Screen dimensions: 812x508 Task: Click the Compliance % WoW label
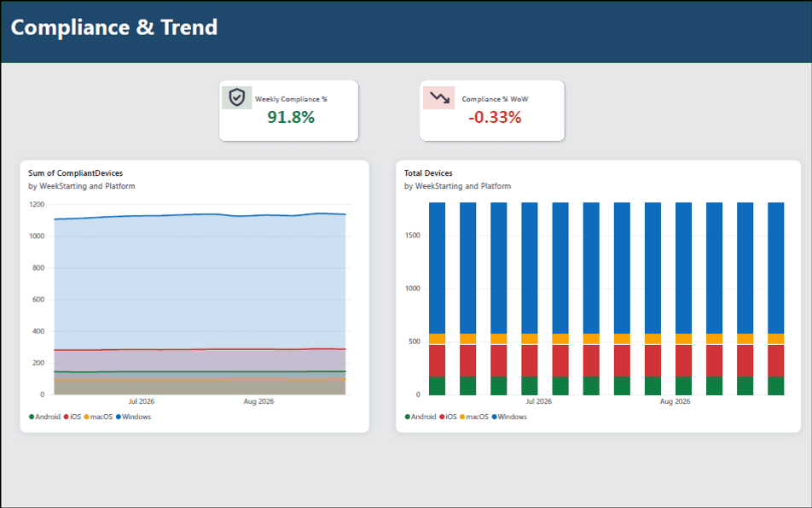495,99
